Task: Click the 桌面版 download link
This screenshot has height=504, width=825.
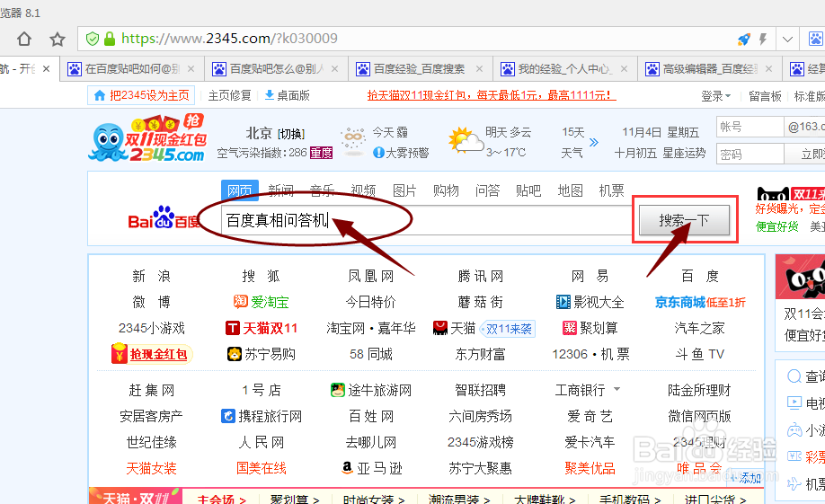Action: pyautogui.click(x=288, y=96)
